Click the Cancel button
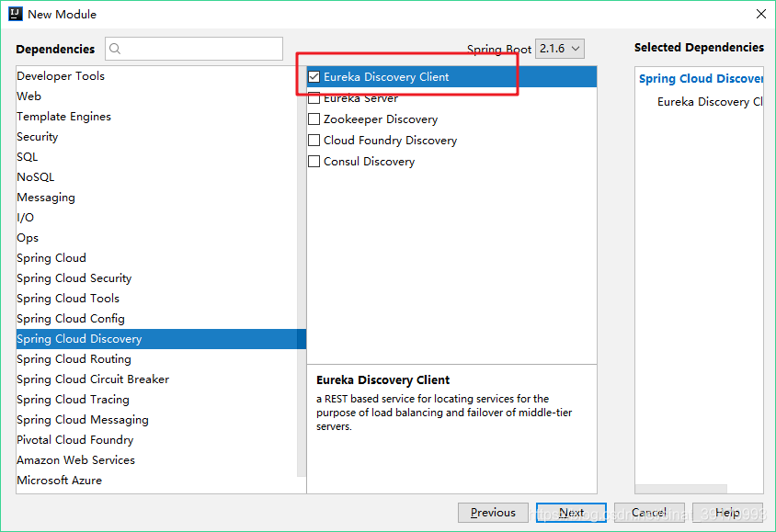 pos(649,513)
